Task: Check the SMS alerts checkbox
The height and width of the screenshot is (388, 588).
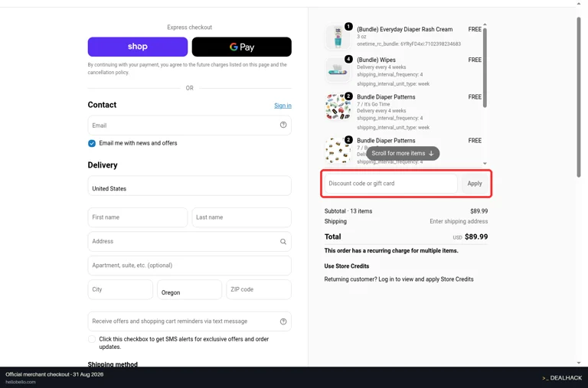Action: (x=92, y=339)
